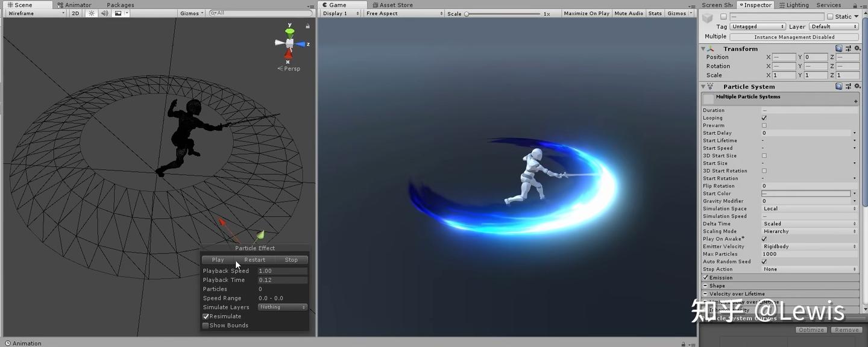Image resolution: width=868 pixels, height=347 pixels.
Task: Switch to the Animator tab
Action: point(74,5)
